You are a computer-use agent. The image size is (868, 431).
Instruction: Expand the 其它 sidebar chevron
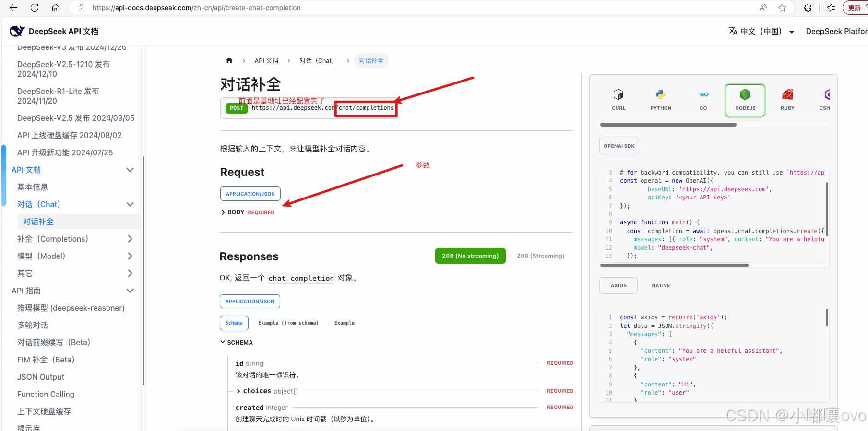click(130, 273)
